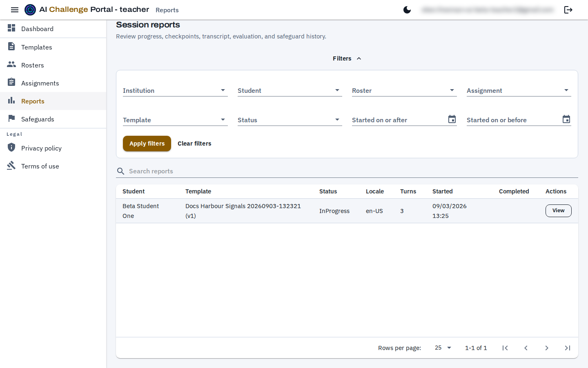Change rows per page from 25
Viewport: 588px width, 368px height.
pos(443,348)
